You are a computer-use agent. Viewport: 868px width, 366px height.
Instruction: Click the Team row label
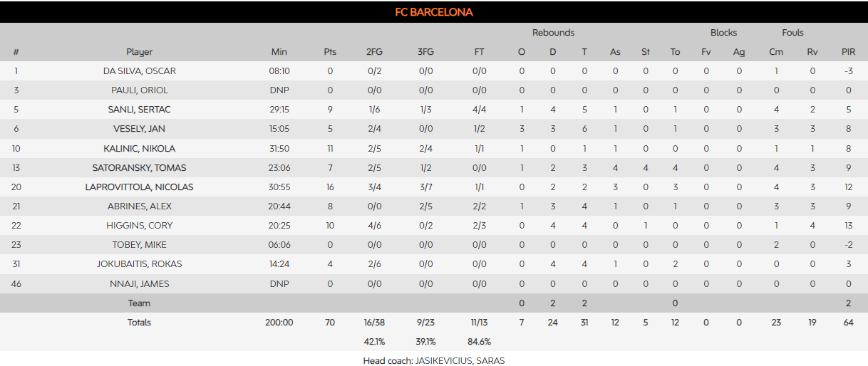139,303
